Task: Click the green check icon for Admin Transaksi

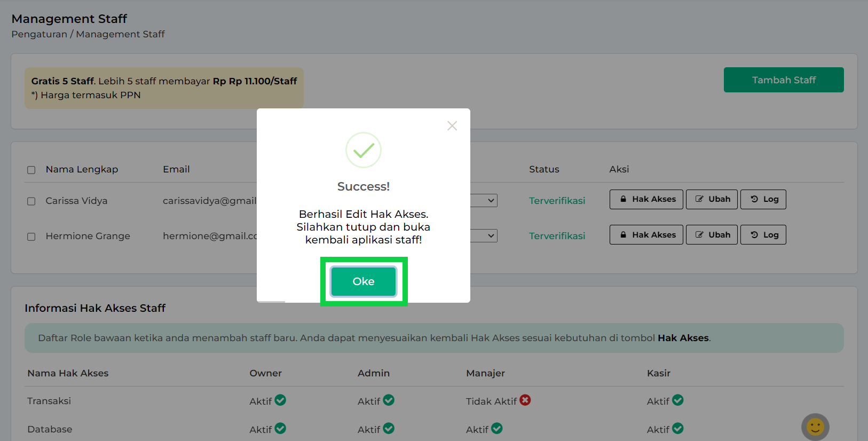Action: point(389,400)
